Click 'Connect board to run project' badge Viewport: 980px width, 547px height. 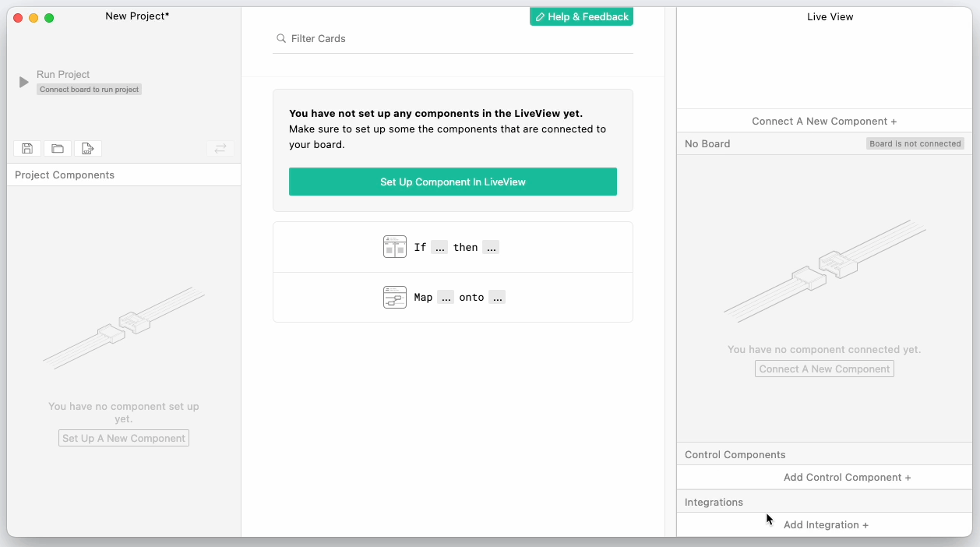pos(90,90)
